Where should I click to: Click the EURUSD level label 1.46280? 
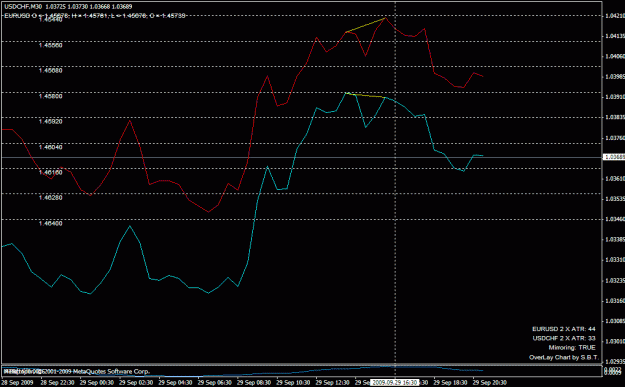point(50,198)
